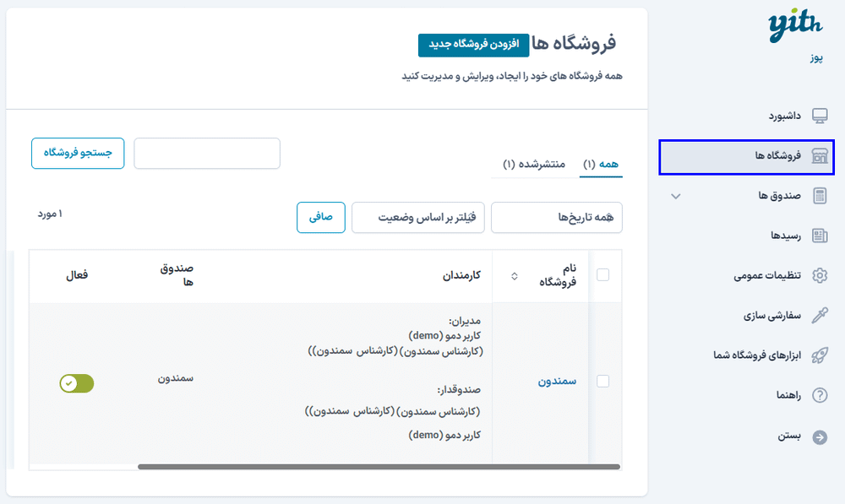
Task: Click کاربر دمو (demo) under صندوقدار
Action: [x=444, y=435]
